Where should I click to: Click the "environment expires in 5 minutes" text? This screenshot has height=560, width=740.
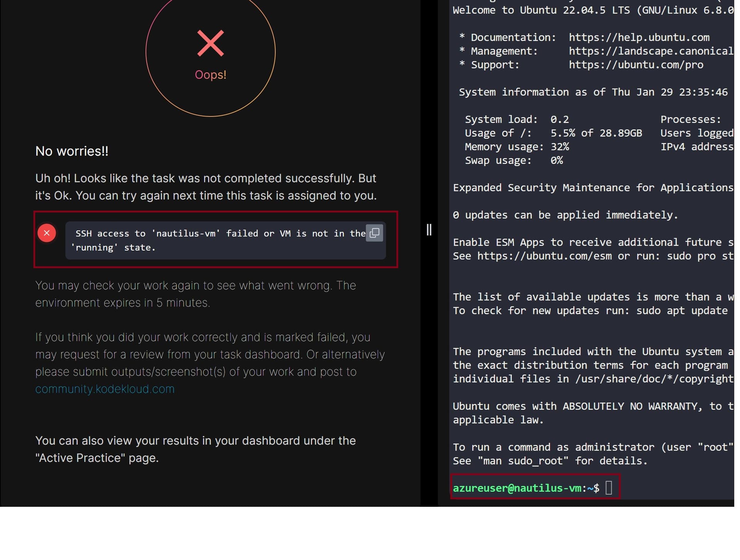click(x=123, y=303)
